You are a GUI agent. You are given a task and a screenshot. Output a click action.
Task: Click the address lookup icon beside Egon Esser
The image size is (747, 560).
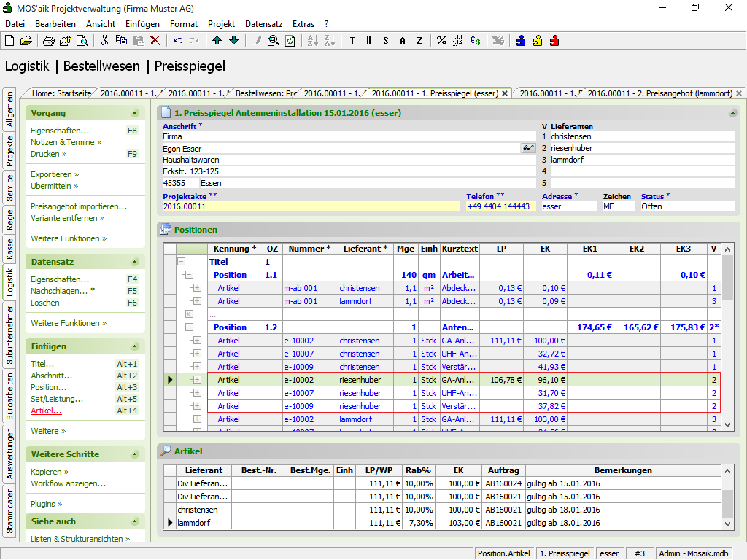pyautogui.click(x=528, y=148)
